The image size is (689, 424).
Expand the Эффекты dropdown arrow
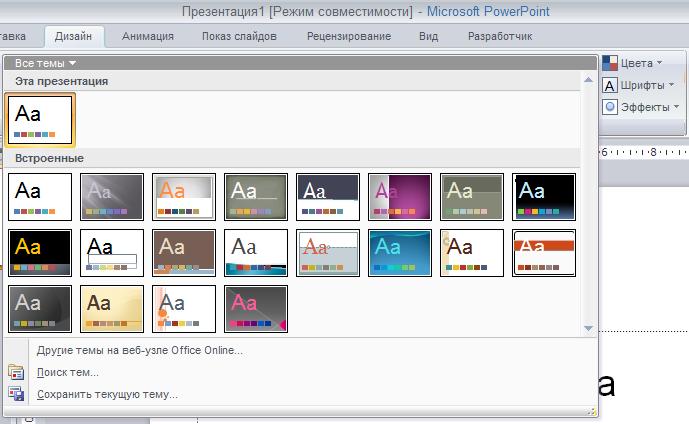(x=676, y=107)
